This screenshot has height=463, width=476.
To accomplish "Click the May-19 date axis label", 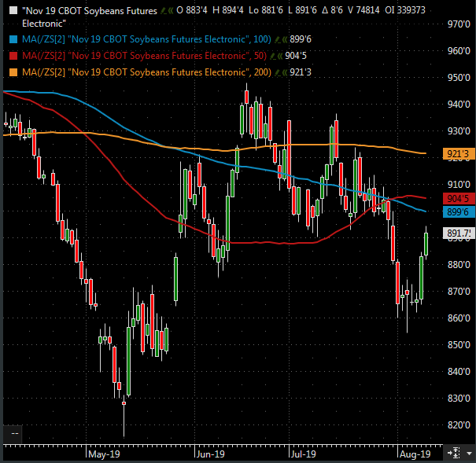I will (104, 454).
